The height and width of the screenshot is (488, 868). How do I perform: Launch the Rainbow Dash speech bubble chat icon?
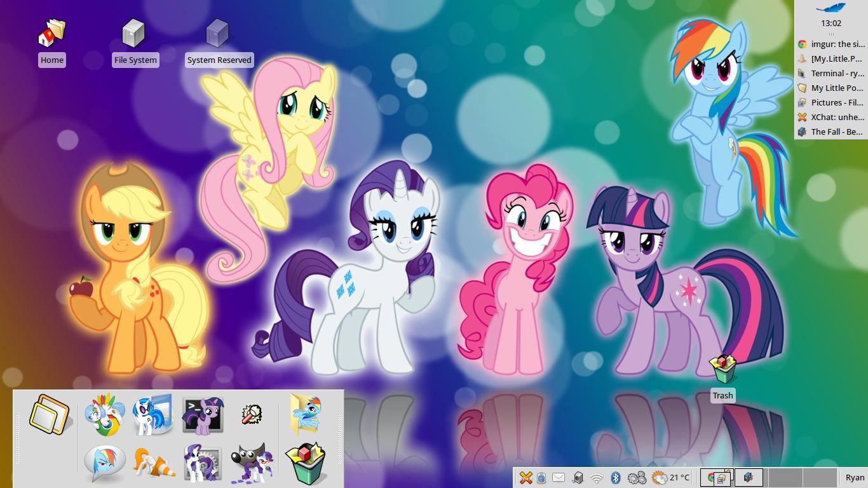[x=104, y=463]
